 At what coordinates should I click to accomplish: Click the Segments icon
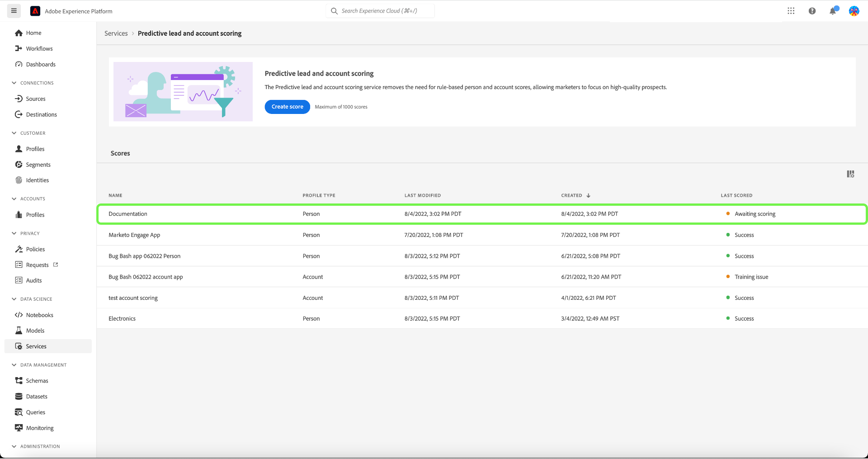(19, 165)
